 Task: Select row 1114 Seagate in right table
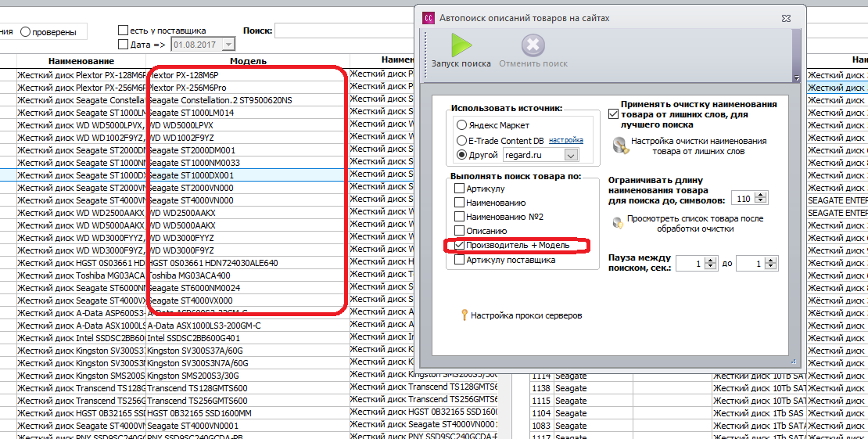pos(698,376)
